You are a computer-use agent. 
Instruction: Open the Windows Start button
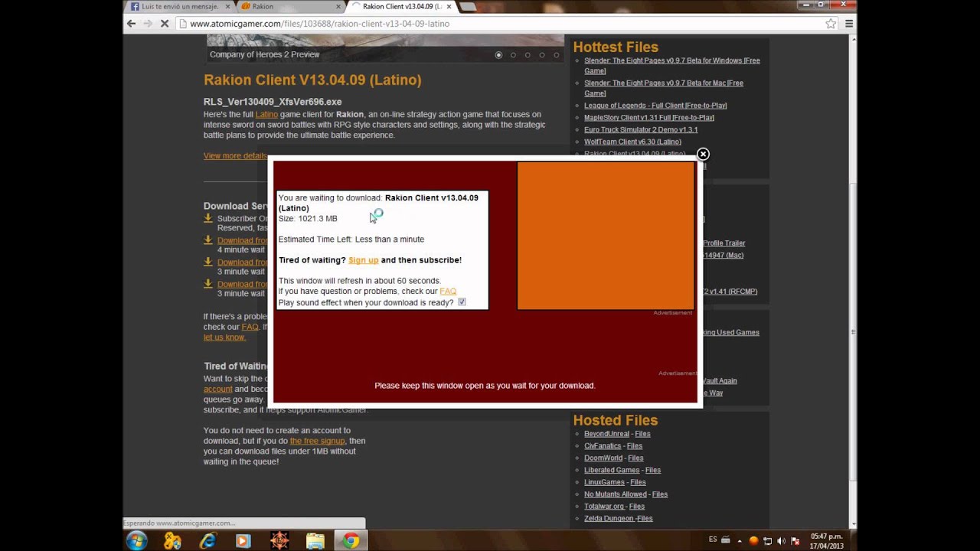(137, 541)
